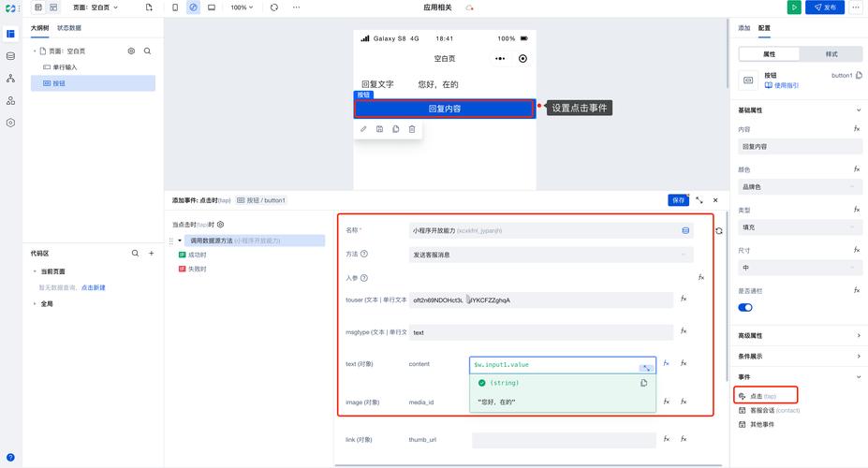
Task: Click the page settings gear in outline
Action: point(131,51)
